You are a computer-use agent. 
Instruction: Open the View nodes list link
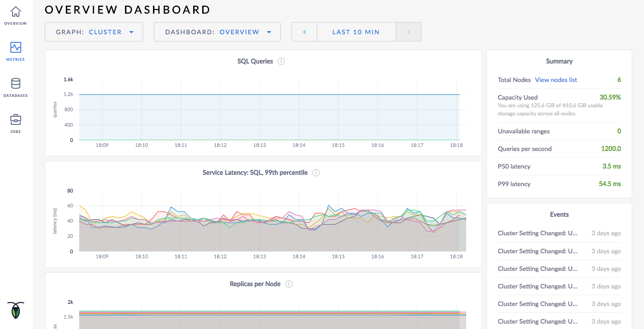point(556,80)
